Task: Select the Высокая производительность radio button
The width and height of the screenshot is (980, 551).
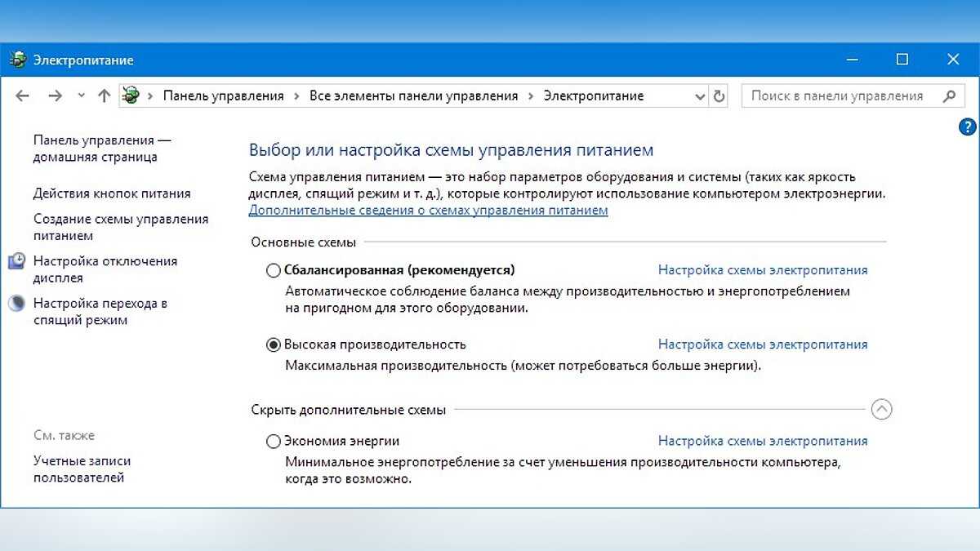Action: tap(274, 344)
